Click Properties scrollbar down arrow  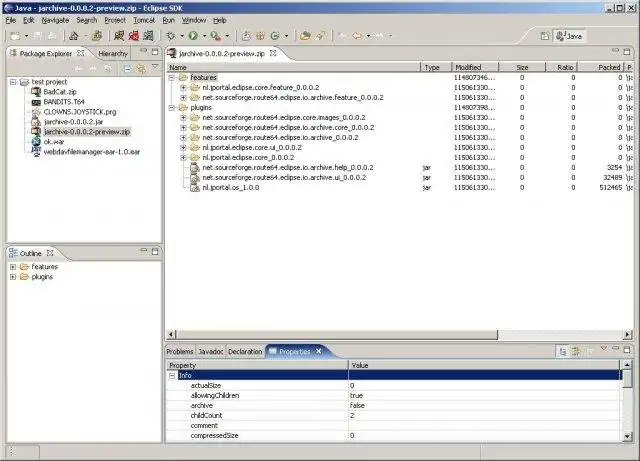[x=627, y=436]
